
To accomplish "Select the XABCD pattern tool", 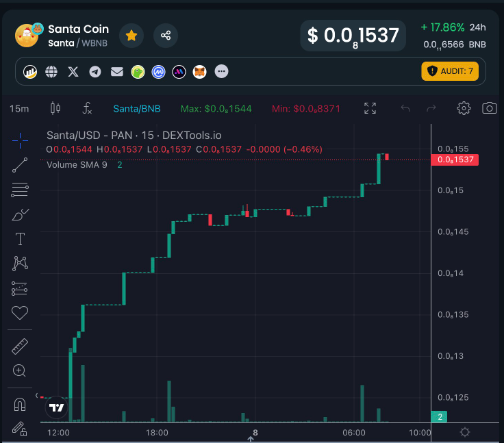I will click(20, 264).
